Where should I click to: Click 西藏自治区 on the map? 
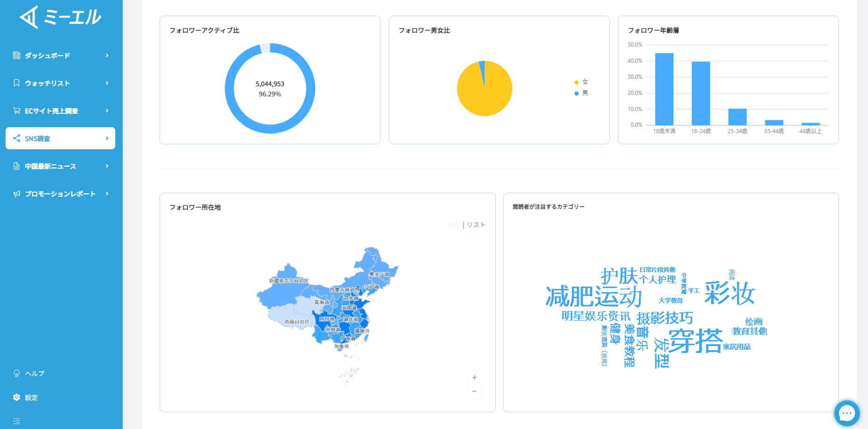297,322
